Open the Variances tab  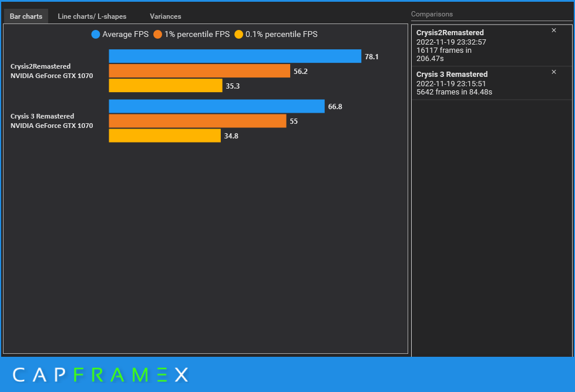[166, 16]
